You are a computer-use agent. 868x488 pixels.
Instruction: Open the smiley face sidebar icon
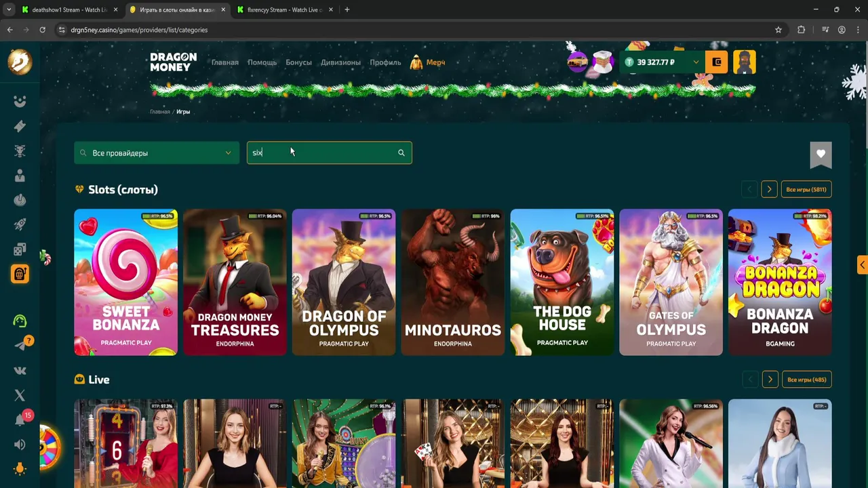20,102
